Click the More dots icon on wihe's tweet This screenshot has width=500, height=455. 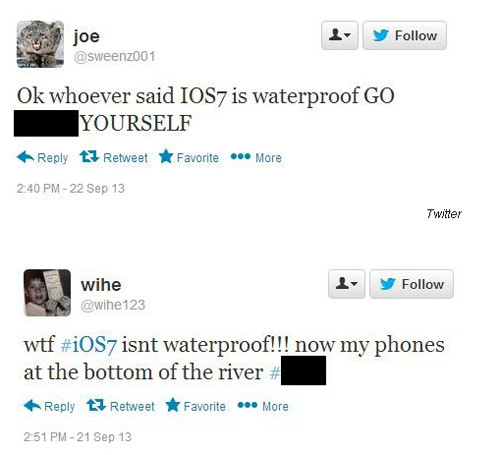[247, 405]
